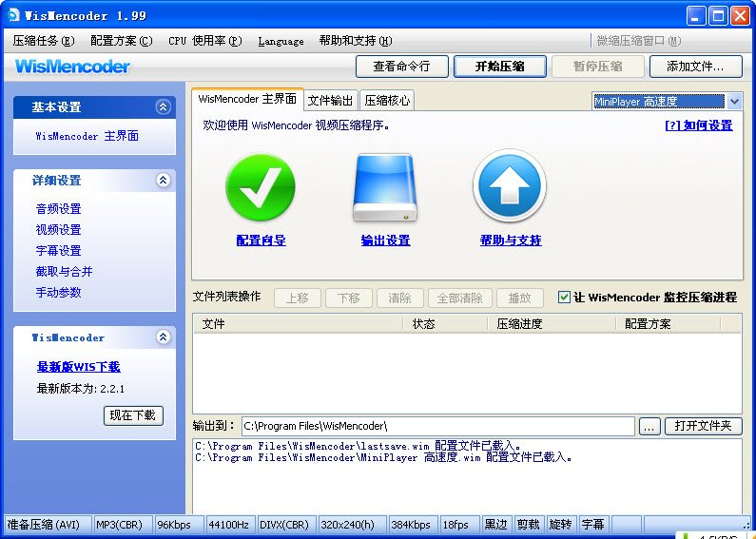Click the browse ... button for output path
This screenshot has width=756, height=539.
point(649,426)
